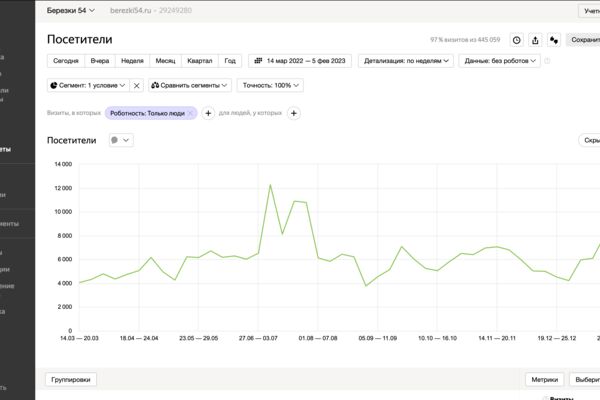Screen dimensions: 600x400
Task: Expand Данные: без роботов dropdown
Action: [500, 61]
